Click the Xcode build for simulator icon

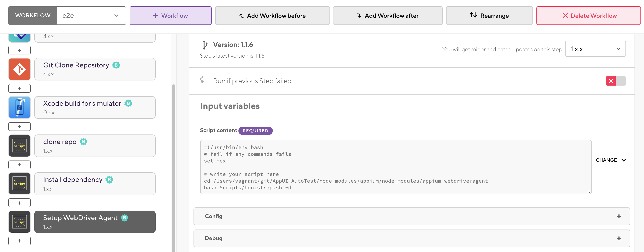click(x=20, y=108)
